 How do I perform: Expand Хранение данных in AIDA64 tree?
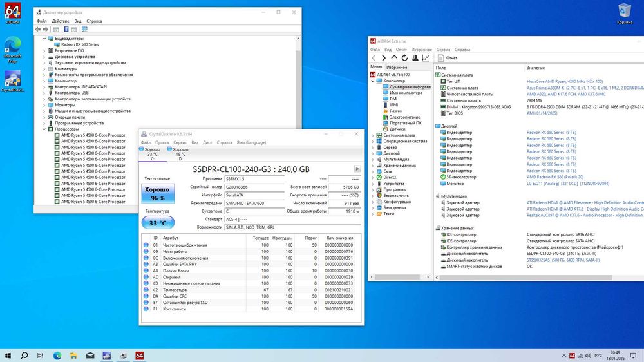click(x=373, y=166)
